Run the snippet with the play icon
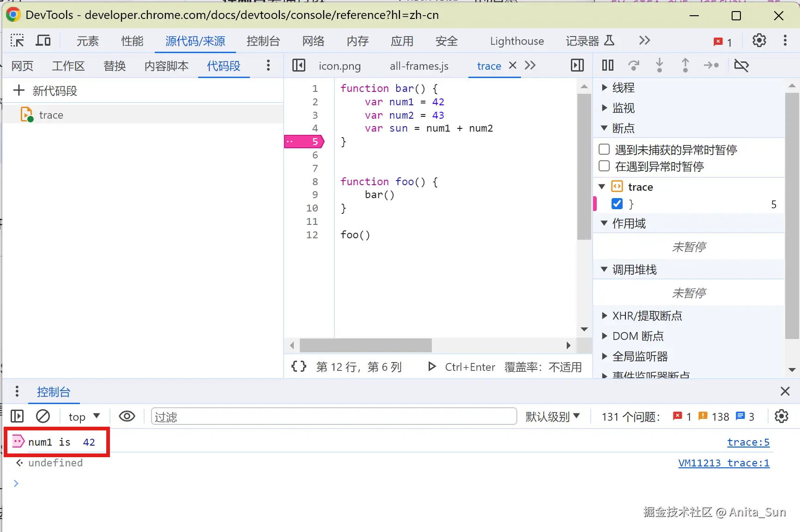800x532 pixels. click(432, 367)
